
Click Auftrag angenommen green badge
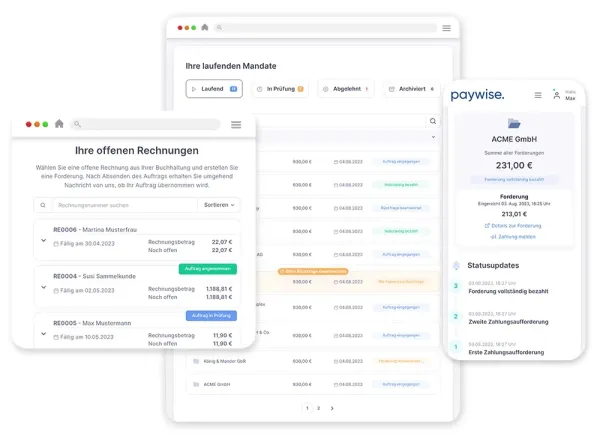click(x=208, y=269)
